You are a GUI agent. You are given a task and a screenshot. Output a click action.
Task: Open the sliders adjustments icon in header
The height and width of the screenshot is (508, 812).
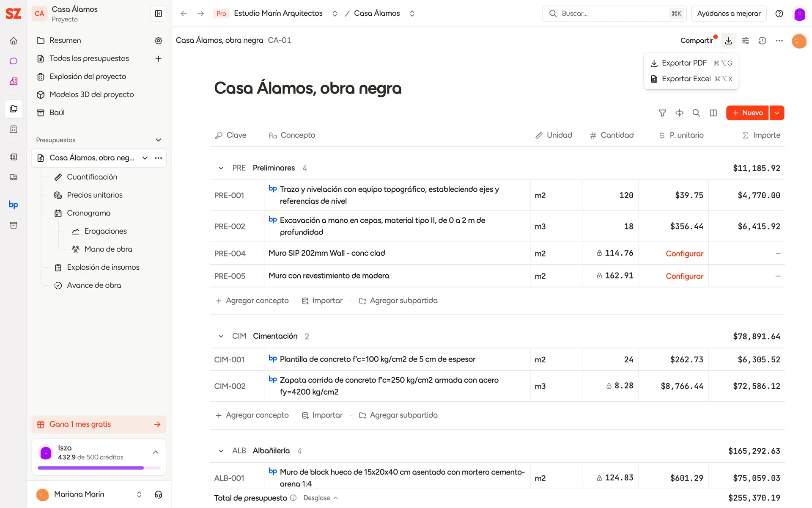pyautogui.click(x=746, y=41)
